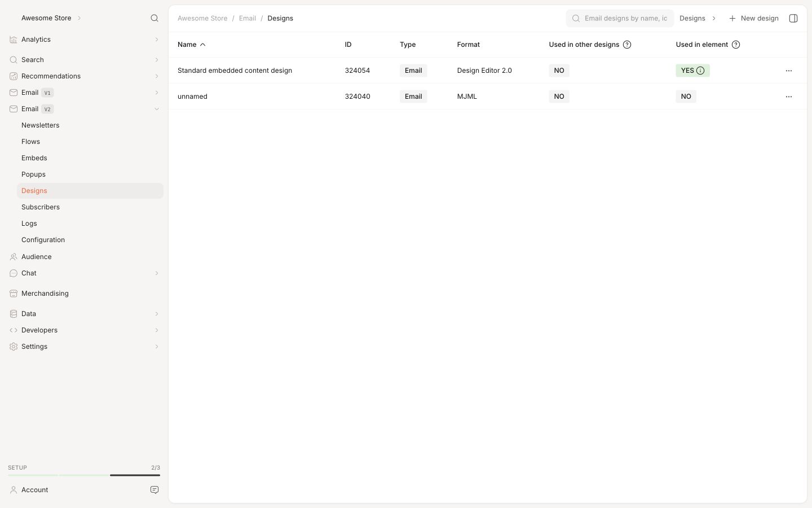
Task: Click the info icon in YES badge
Action: point(700,71)
